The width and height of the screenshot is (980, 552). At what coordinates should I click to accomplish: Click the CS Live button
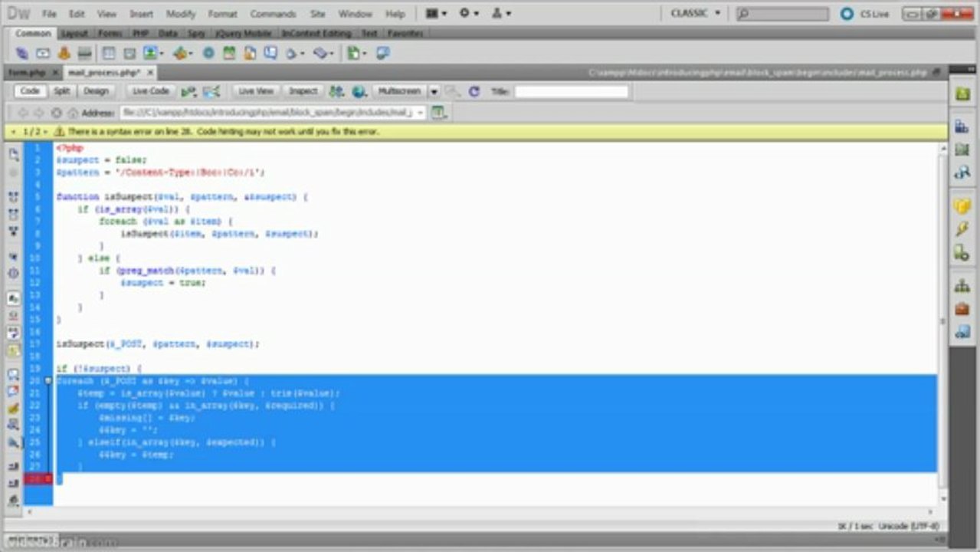click(x=867, y=14)
